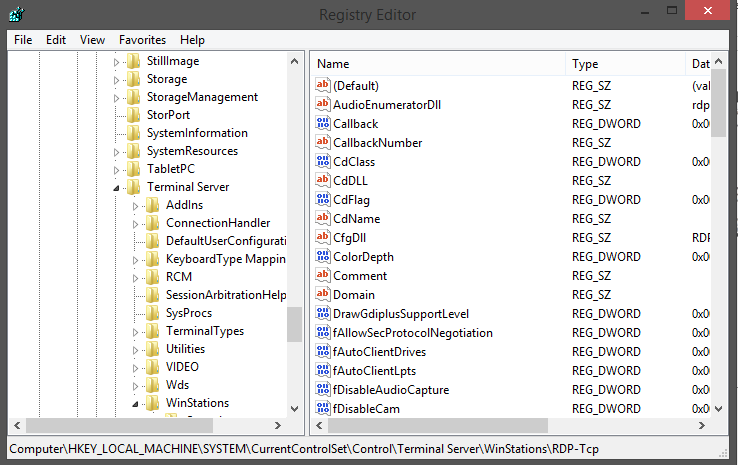Click the Callback DWORD value icon
Screen dimensions: 738x465
322,123
